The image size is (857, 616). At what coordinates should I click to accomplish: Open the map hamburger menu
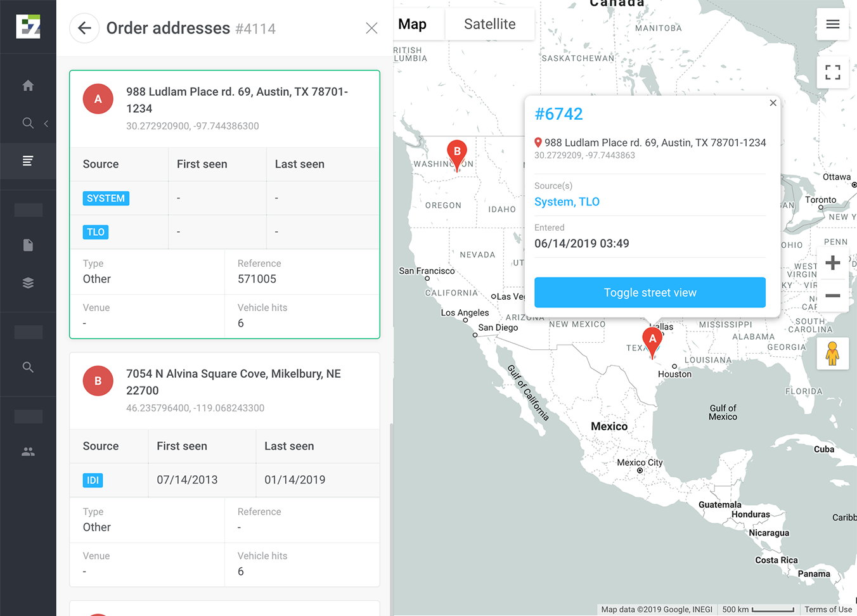coord(832,24)
